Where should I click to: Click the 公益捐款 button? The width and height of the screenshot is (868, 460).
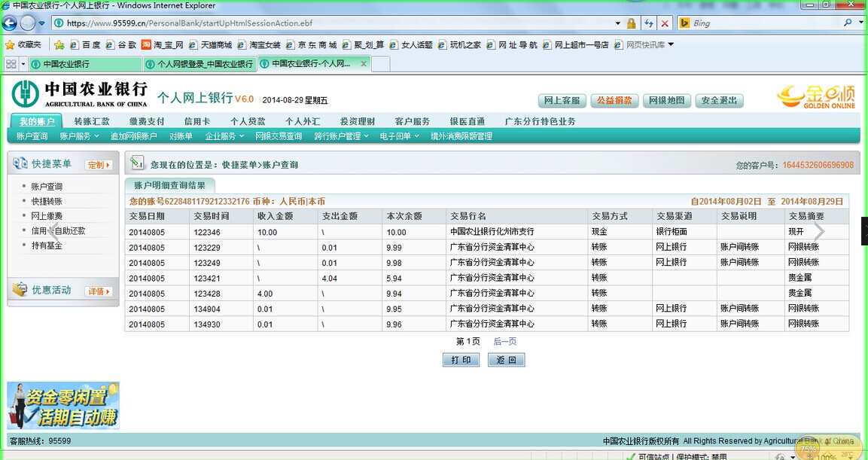point(614,101)
